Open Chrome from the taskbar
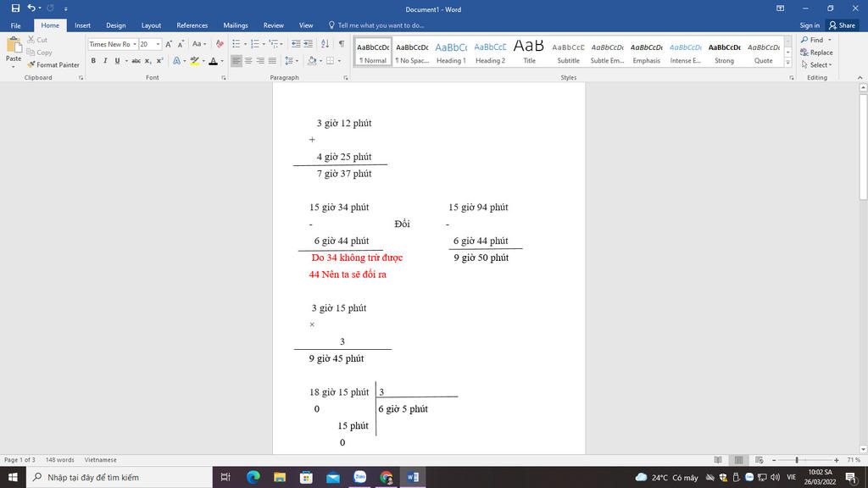 click(x=387, y=477)
